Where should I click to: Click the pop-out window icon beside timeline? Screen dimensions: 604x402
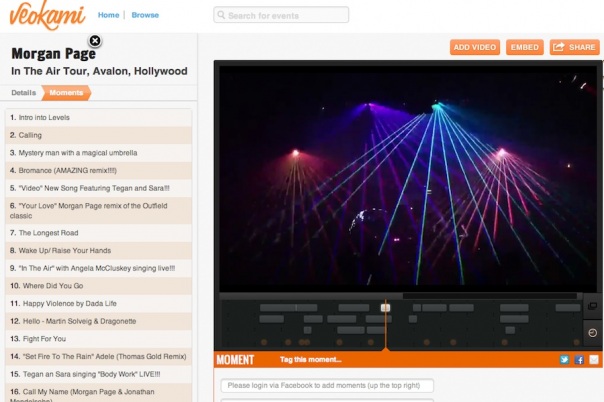592,306
